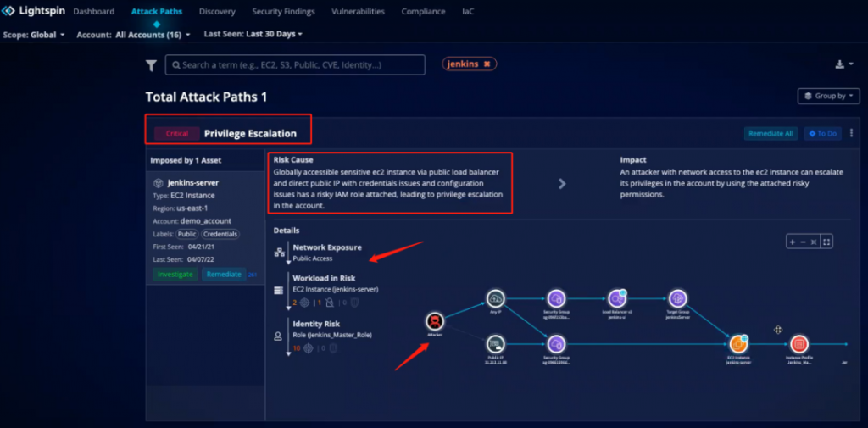Open the Account: All Accounts dropdown
The height and width of the screenshot is (428, 868).
133,35
